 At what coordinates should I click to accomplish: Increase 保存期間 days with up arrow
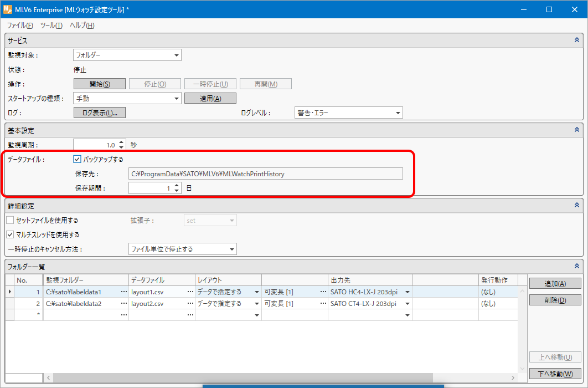[177, 185]
